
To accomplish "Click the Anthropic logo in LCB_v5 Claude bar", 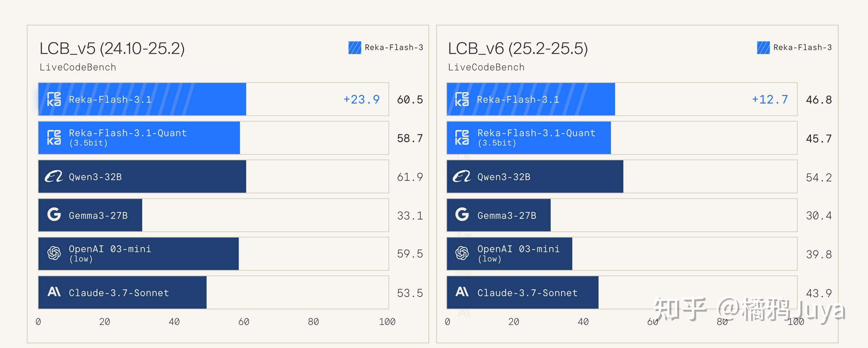I will (54, 292).
